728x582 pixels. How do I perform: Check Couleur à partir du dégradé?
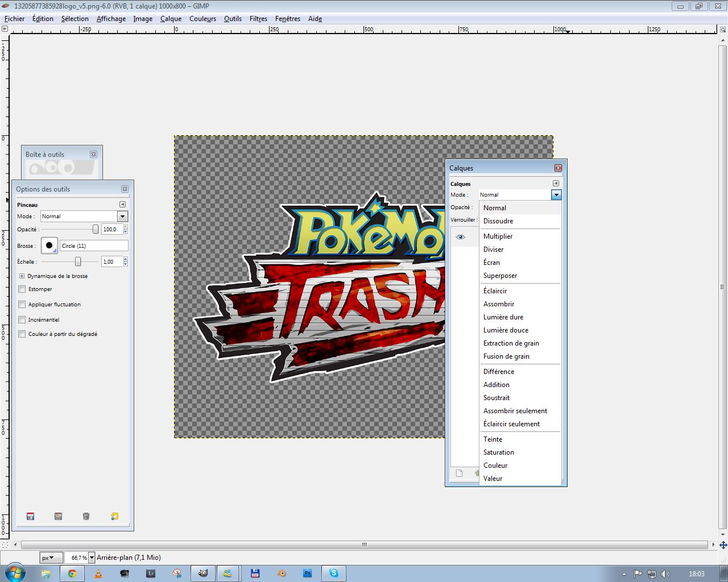[x=22, y=334]
